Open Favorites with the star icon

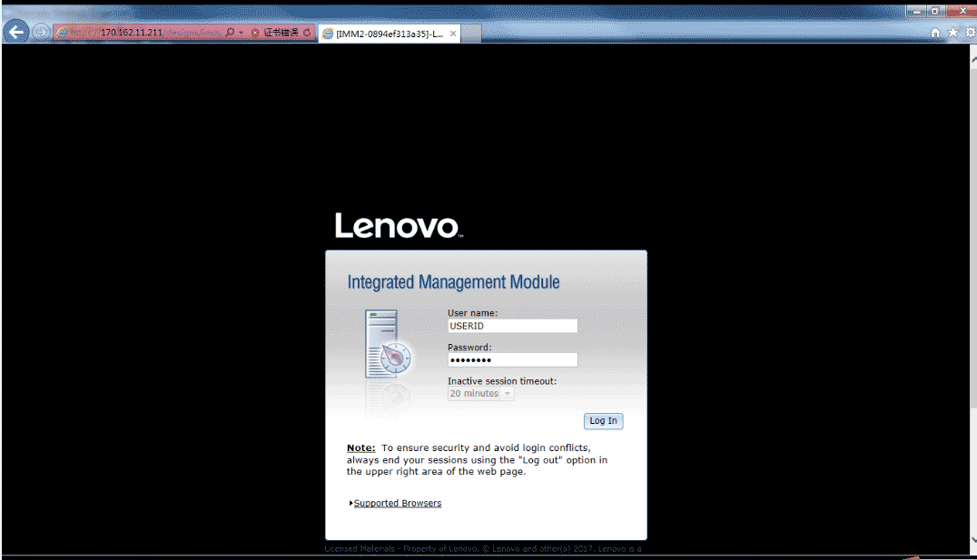pyautogui.click(x=952, y=33)
